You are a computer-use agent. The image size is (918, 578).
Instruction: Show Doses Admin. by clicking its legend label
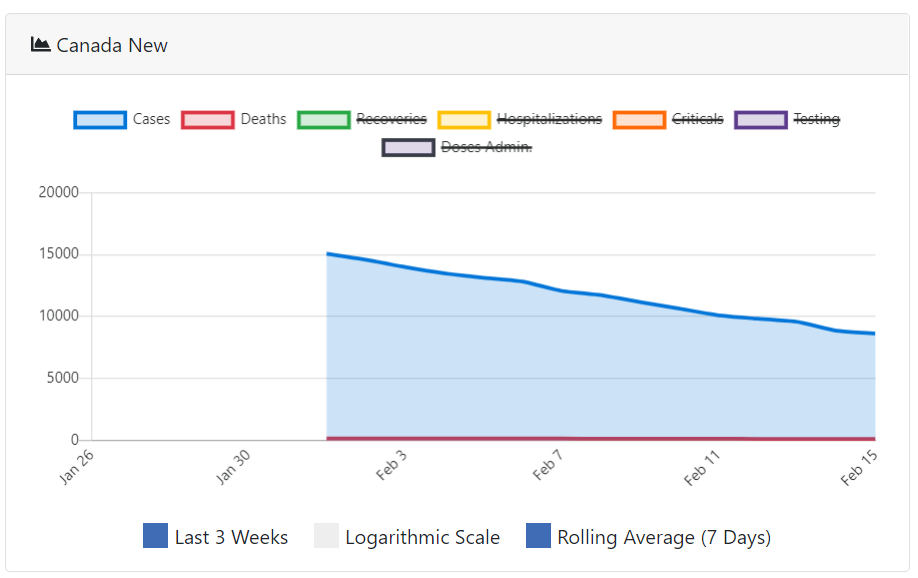point(487,146)
